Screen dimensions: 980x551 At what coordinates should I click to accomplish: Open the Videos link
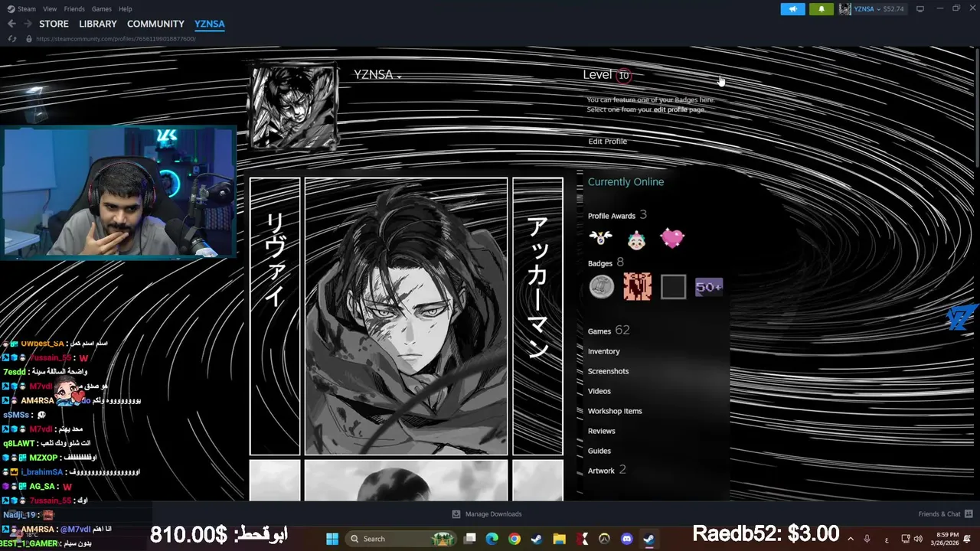(599, 391)
